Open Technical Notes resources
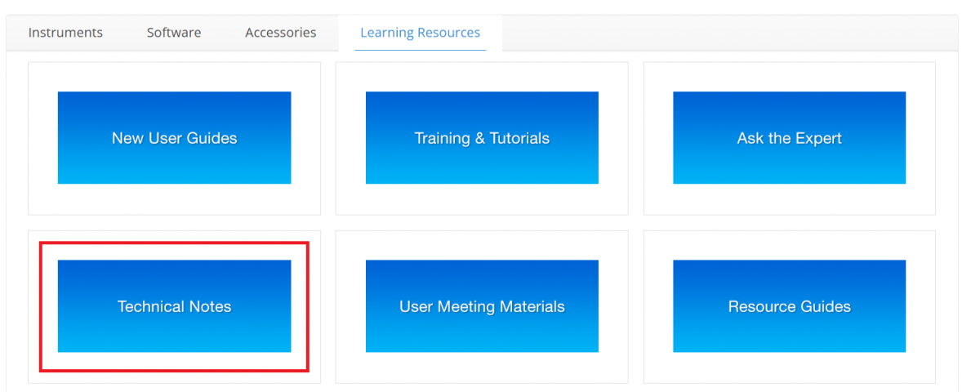The image size is (980, 392). pos(174,306)
